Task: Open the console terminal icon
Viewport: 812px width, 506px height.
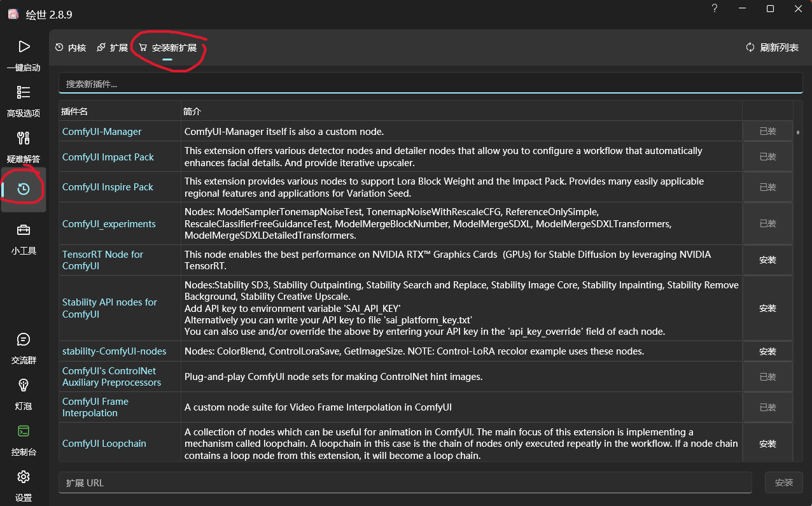Action: [24, 431]
